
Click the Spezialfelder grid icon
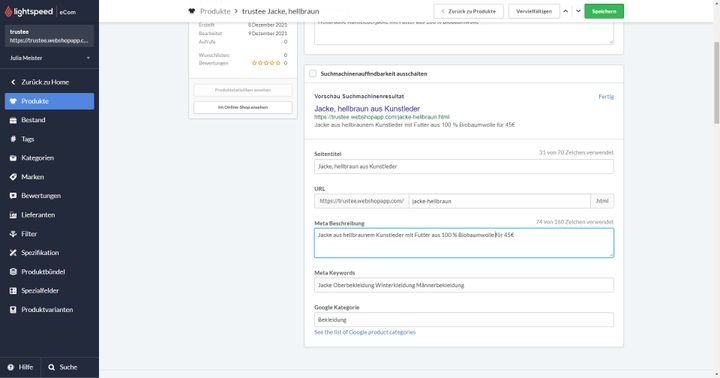pyautogui.click(x=13, y=291)
